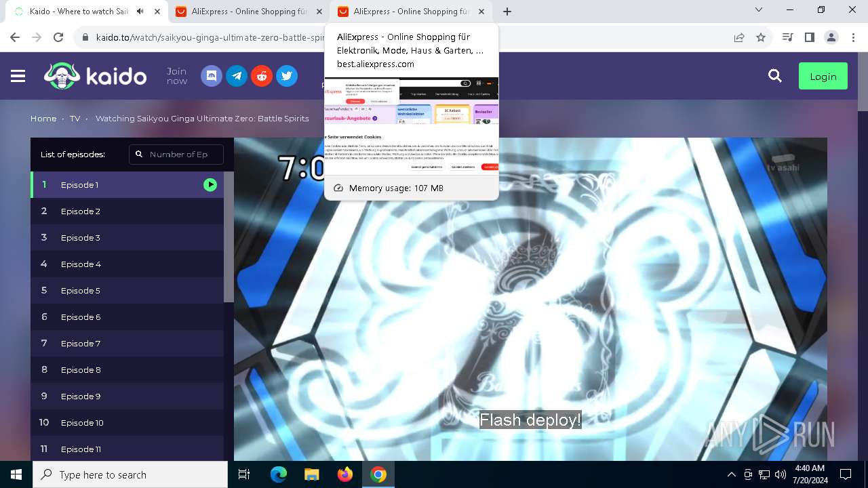Close the third AliExpress tab
Viewport: 868px width, 488px height.
(x=481, y=12)
